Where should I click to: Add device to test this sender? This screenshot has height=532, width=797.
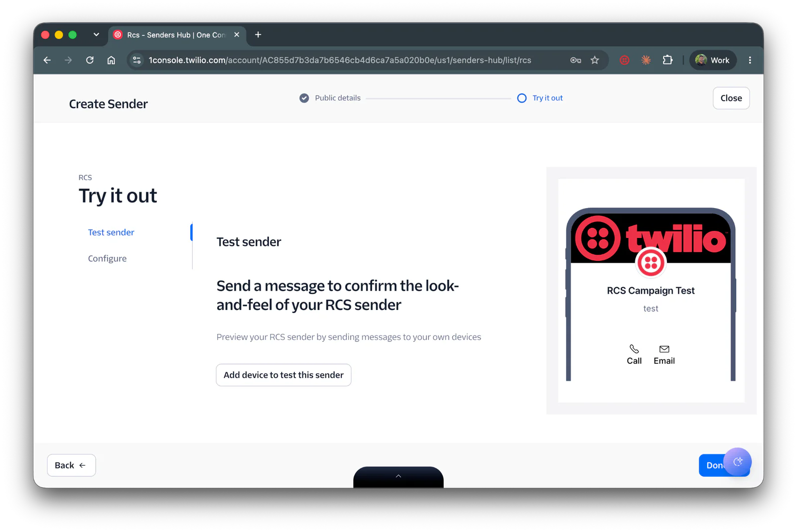[283, 375]
